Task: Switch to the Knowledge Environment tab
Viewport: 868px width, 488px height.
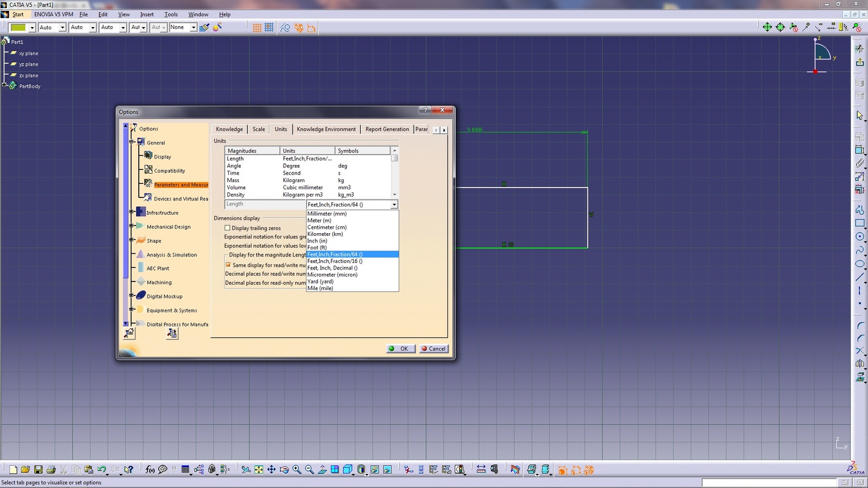Action: pos(326,129)
